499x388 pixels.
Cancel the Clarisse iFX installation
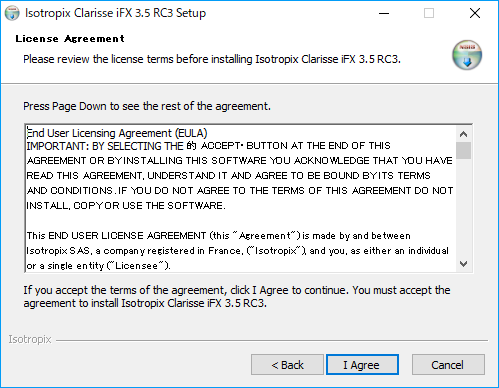(x=448, y=365)
